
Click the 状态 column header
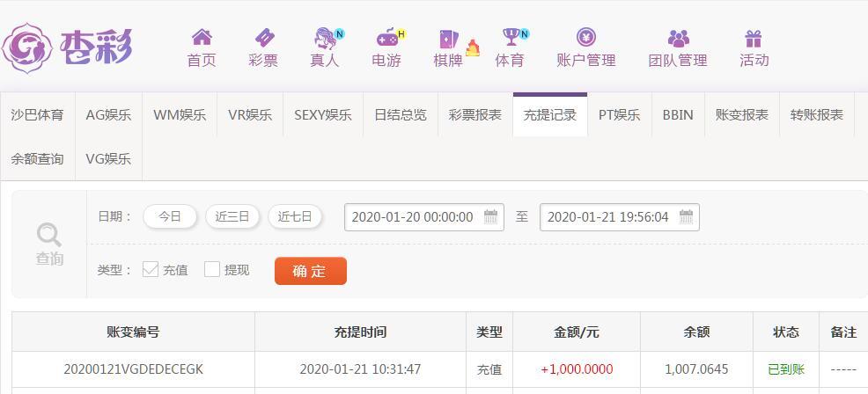(x=786, y=332)
